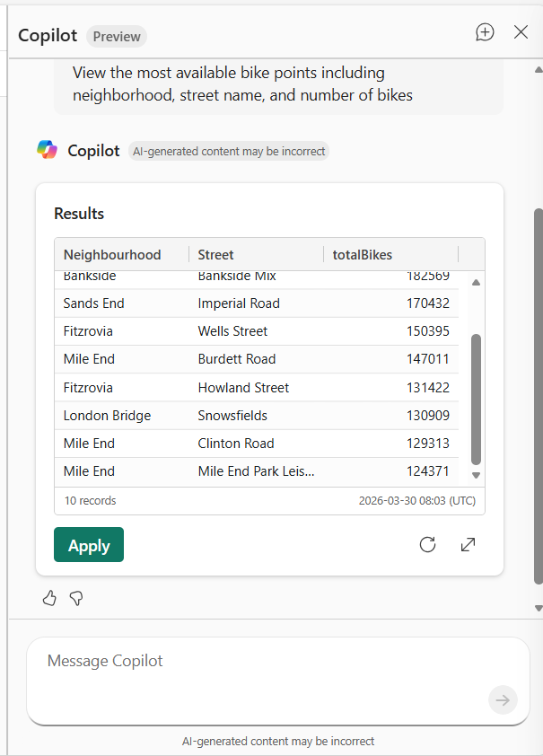Image resolution: width=543 pixels, height=756 pixels.
Task: Select the 130909 value
Action: [428, 416]
